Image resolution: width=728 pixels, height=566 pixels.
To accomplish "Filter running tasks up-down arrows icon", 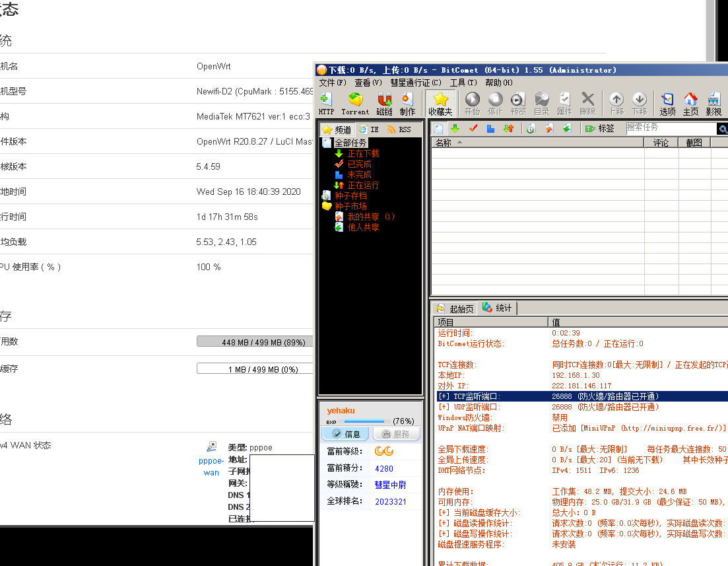I will tap(509, 128).
